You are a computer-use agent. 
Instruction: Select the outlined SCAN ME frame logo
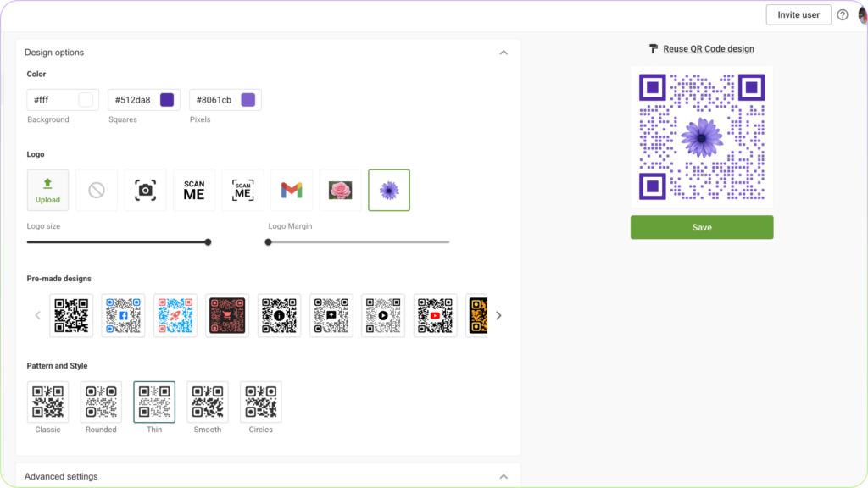(x=242, y=190)
